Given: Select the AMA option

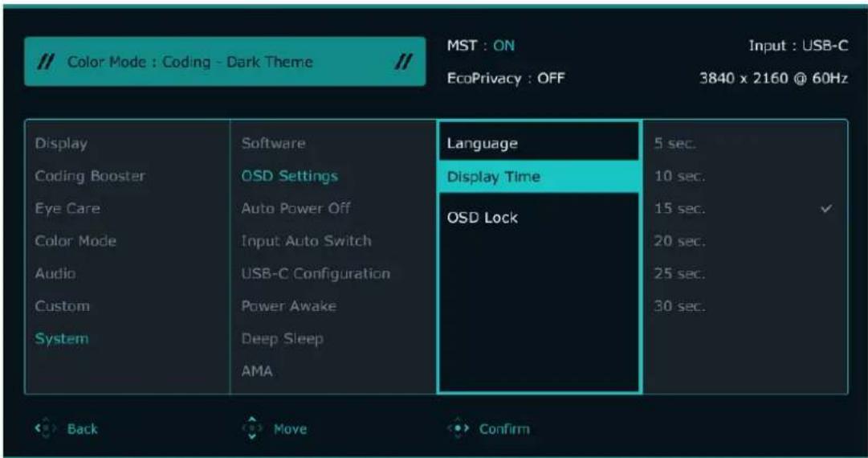Looking at the screenshot, I should click(256, 371).
